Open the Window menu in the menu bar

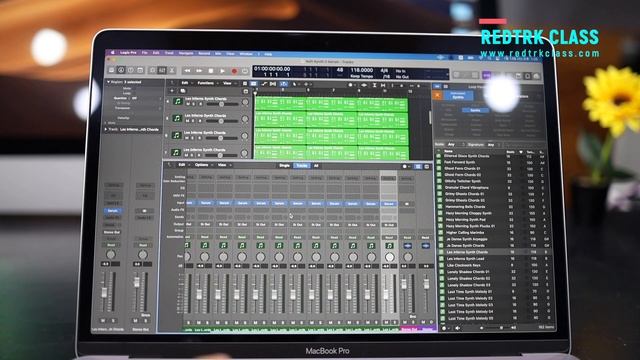pos(246,54)
